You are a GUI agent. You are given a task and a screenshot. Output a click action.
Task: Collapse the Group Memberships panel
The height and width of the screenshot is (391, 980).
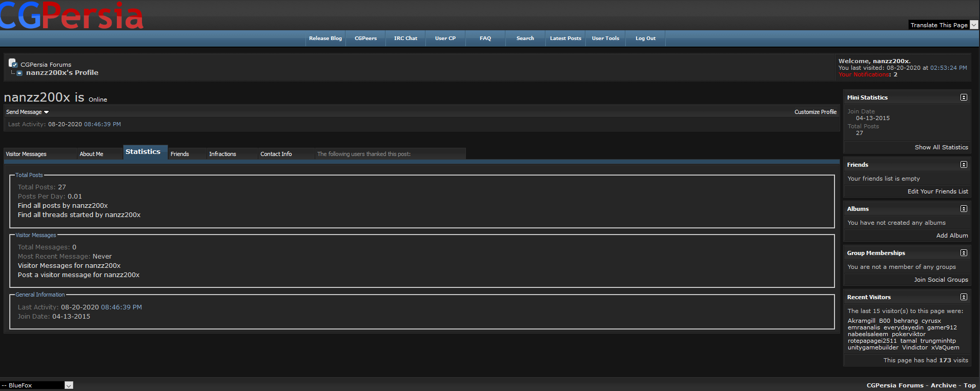pos(964,253)
